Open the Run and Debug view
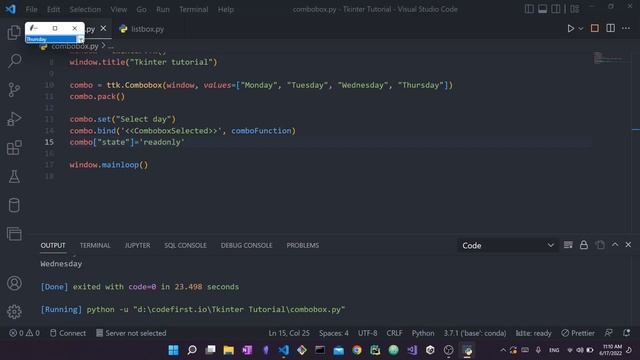 pos(14,119)
